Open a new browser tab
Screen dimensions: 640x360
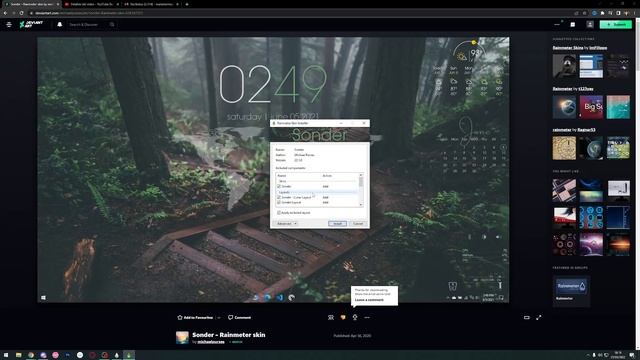coord(187,4)
